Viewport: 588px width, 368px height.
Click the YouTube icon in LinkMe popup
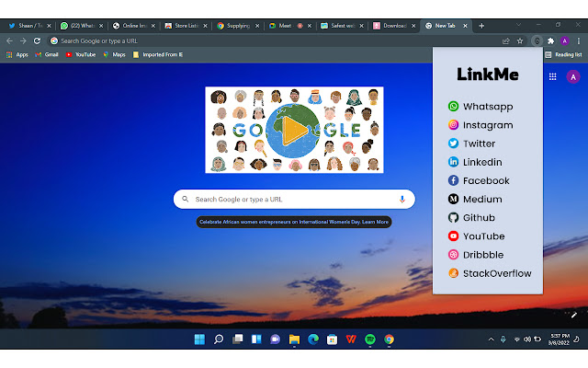[453, 236]
